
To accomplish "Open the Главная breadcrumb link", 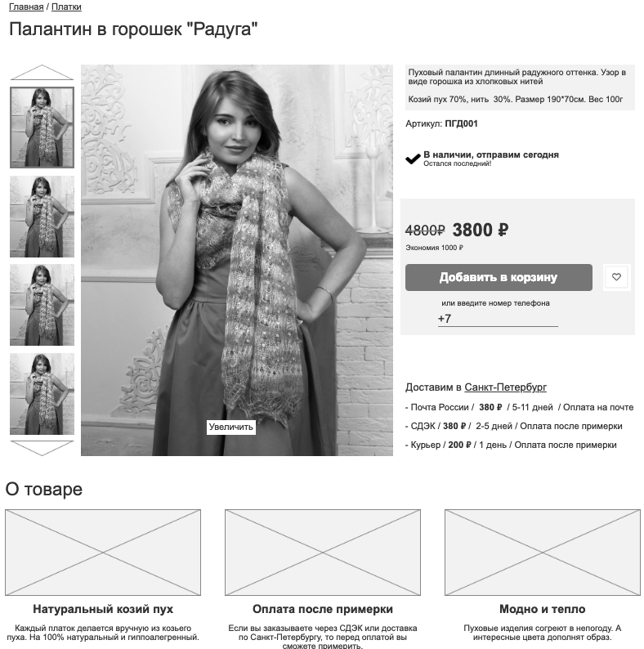I will coord(26,7).
